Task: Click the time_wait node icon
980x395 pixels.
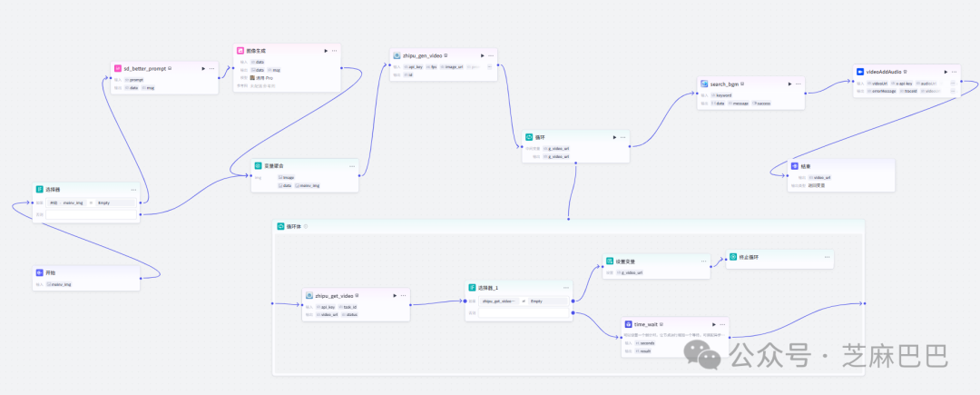Action: pos(629,324)
